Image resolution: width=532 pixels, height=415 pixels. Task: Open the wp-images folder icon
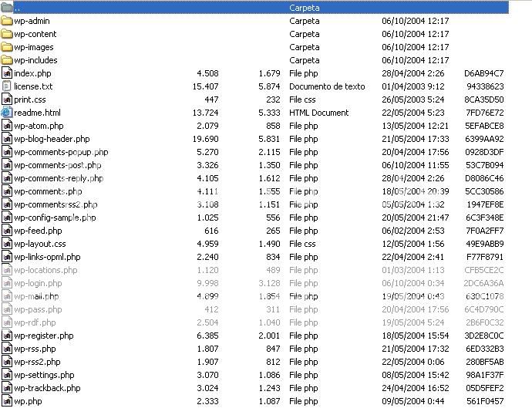coord(6,47)
